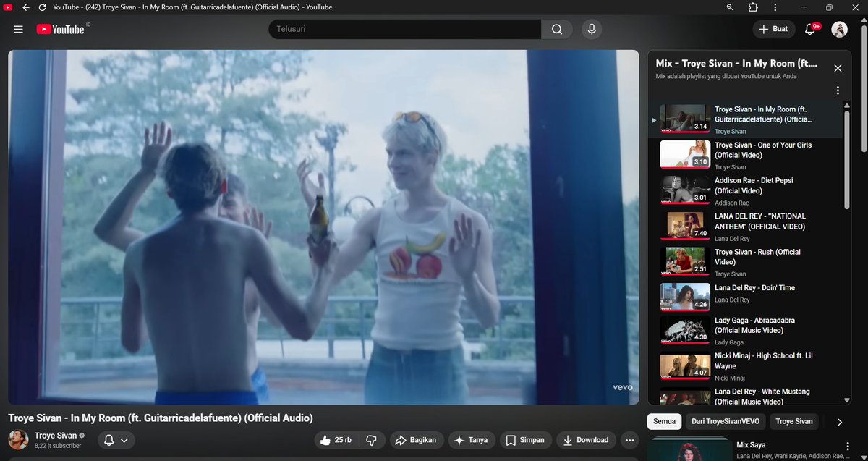Click the playlist scrollbar up arrow
This screenshot has width=868, height=461.
pos(847,105)
